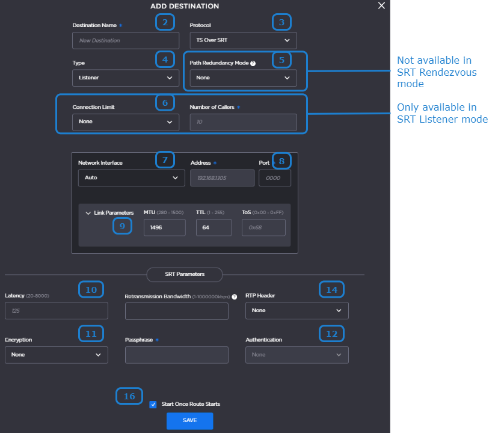Image resolution: width=504 pixels, height=433 pixels.
Task: Open the Protocol dropdown showing TS Over SRT
Action: click(x=243, y=40)
